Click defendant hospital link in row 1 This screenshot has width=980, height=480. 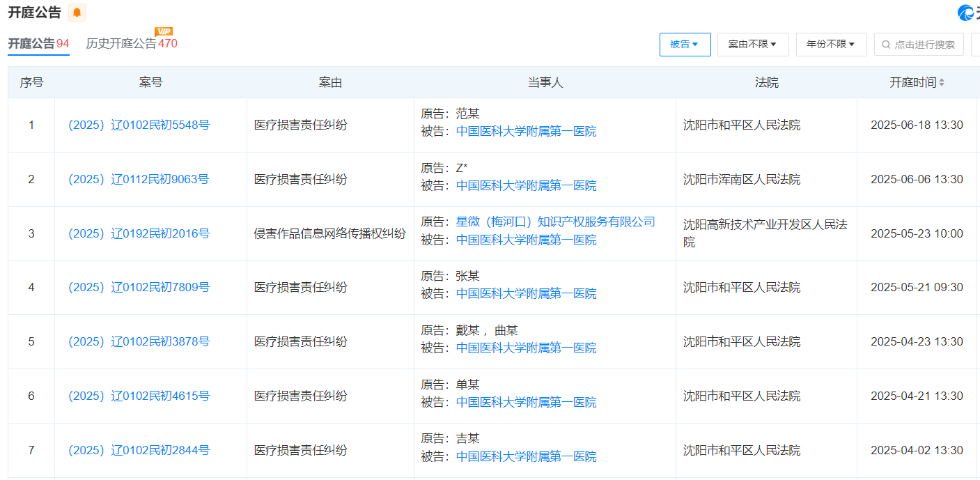(x=526, y=132)
